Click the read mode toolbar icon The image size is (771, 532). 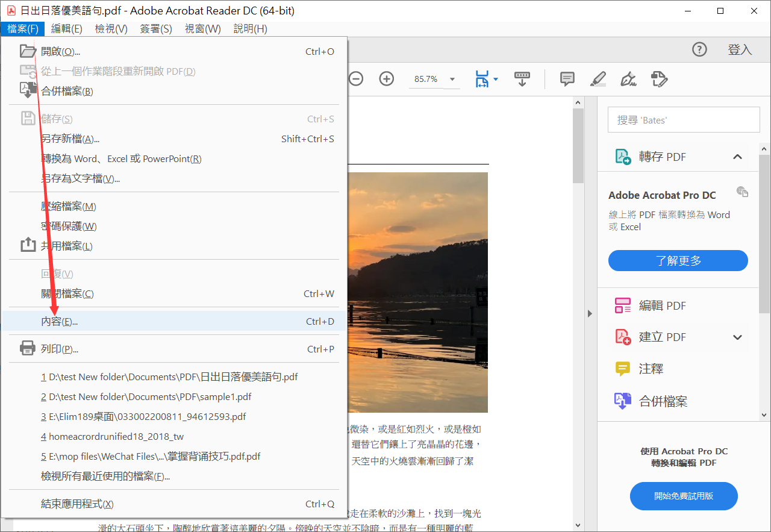tap(522, 79)
